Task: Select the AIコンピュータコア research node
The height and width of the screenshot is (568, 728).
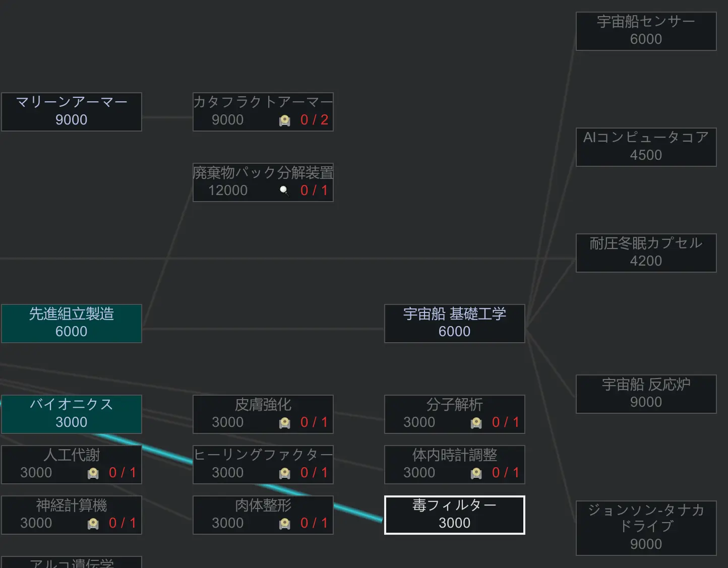Action: point(646,147)
